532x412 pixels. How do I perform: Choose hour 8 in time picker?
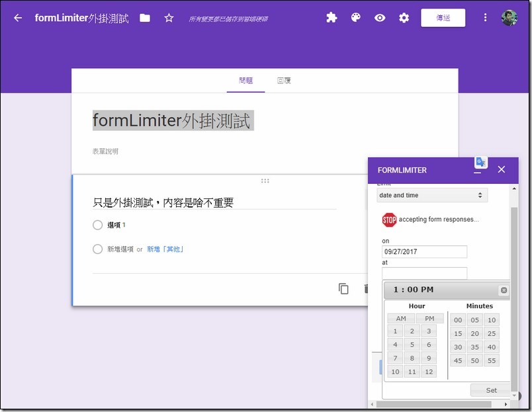[x=412, y=358]
